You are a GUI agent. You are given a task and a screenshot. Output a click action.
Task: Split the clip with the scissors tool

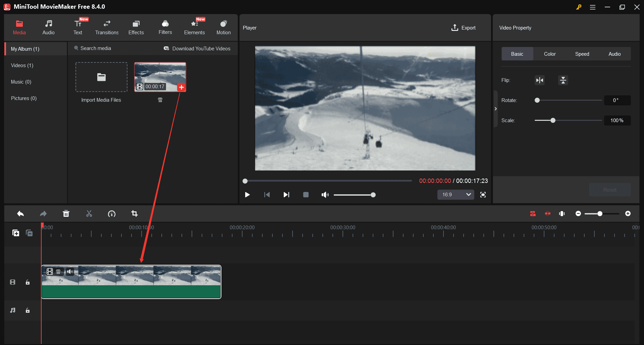coord(89,213)
